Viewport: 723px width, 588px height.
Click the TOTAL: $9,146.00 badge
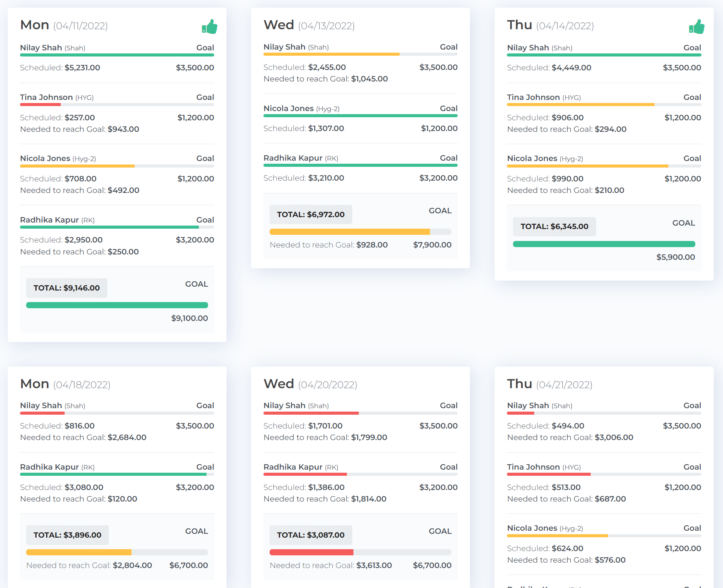click(67, 288)
